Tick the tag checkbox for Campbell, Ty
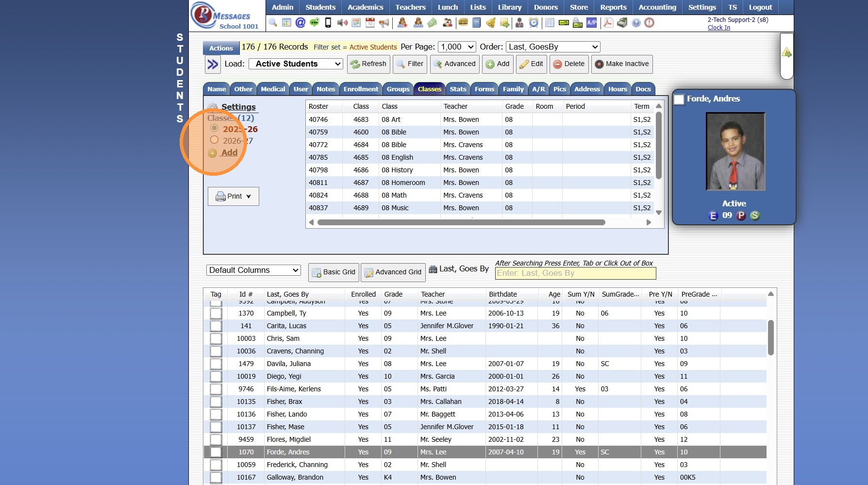The height and width of the screenshot is (485, 868). point(216,314)
